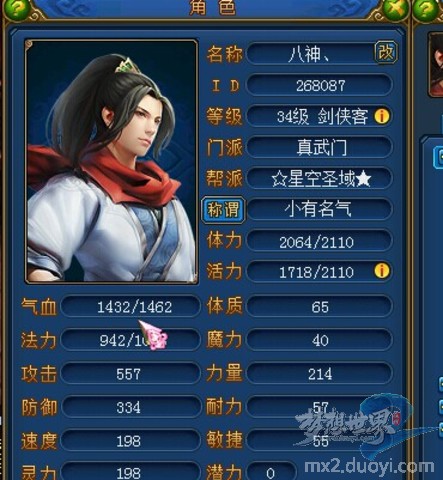Click the 八神、 name field

click(310, 53)
